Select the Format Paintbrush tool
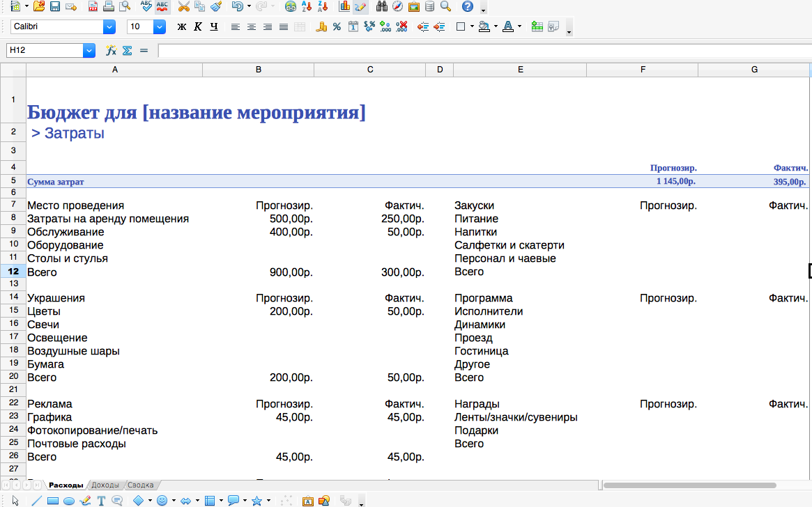Image resolution: width=812 pixels, height=507 pixels. tap(215, 8)
